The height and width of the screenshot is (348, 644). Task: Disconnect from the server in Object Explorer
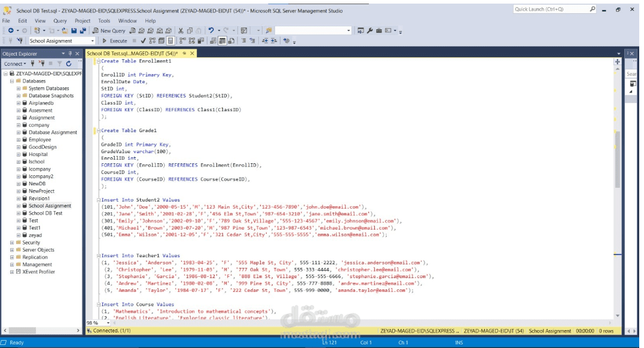pyautogui.click(x=42, y=63)
